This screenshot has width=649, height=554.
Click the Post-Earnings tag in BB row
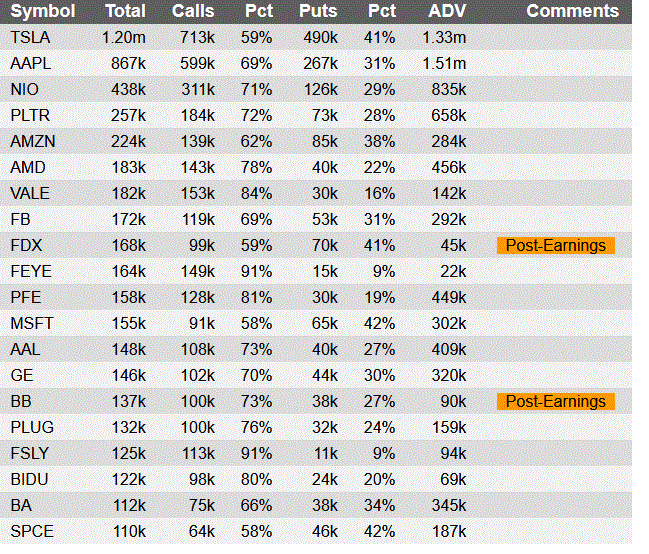pyautogui.click(x=556, y=401)
